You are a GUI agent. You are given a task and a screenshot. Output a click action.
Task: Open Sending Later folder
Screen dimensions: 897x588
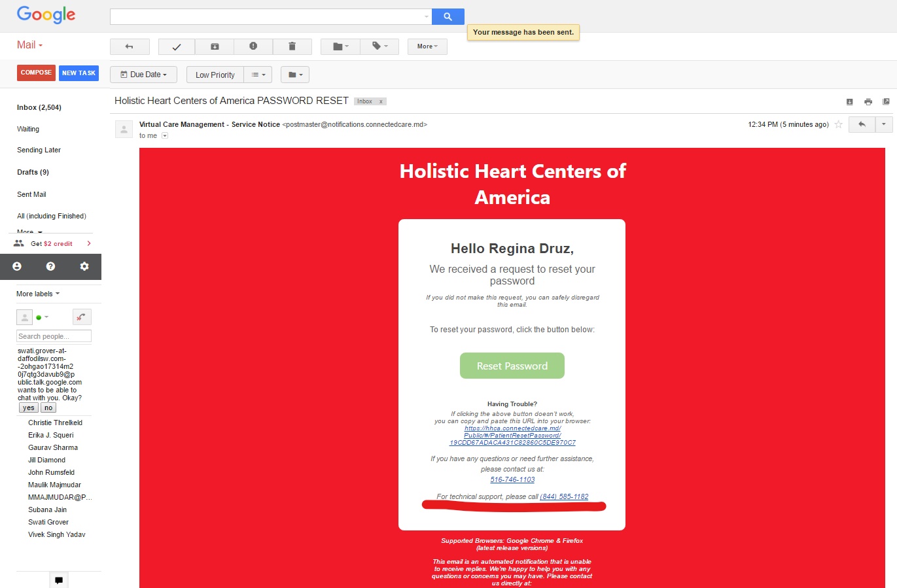[39, 150]
